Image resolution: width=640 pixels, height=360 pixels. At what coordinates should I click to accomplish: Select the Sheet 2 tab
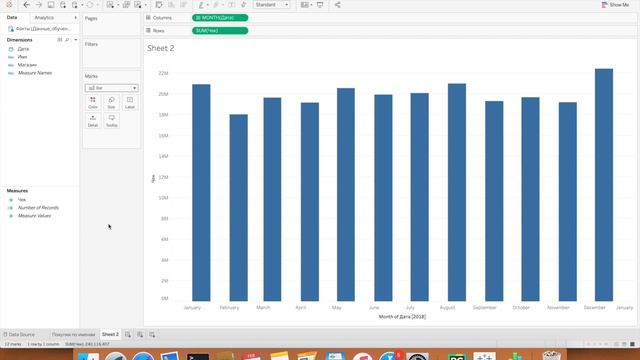coord(110,334)
